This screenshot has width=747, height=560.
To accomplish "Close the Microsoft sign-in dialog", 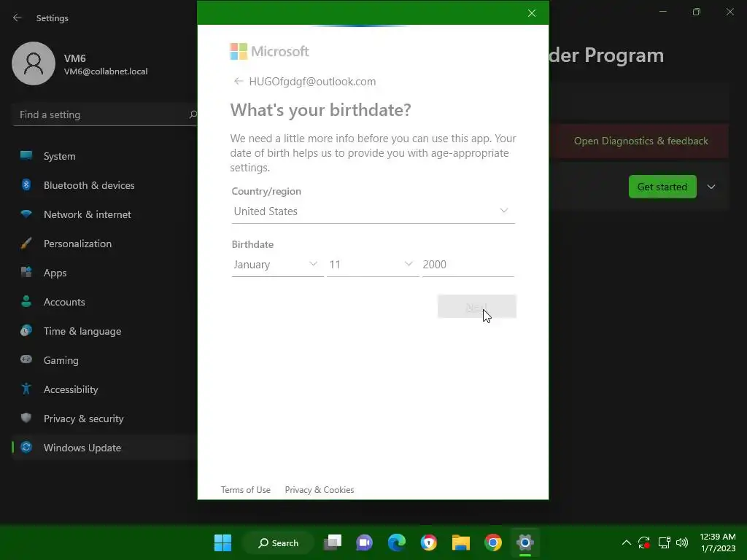I will pos(532,13).
